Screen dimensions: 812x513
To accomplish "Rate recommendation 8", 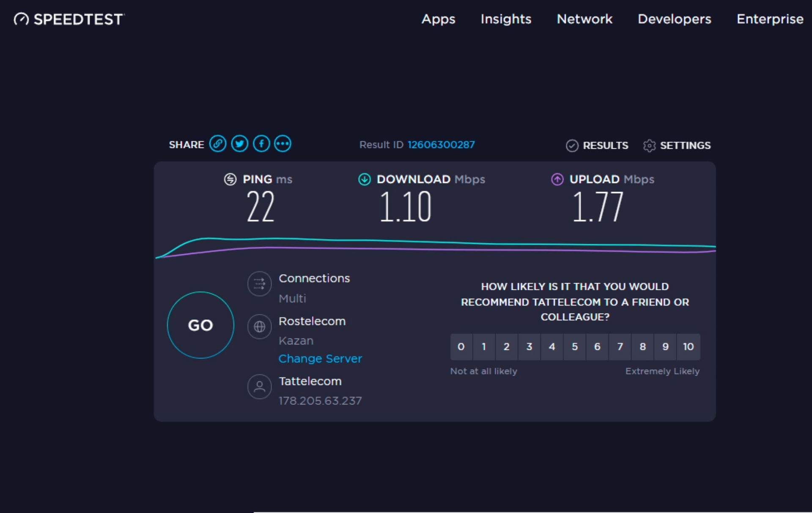I will coord(643,347).
